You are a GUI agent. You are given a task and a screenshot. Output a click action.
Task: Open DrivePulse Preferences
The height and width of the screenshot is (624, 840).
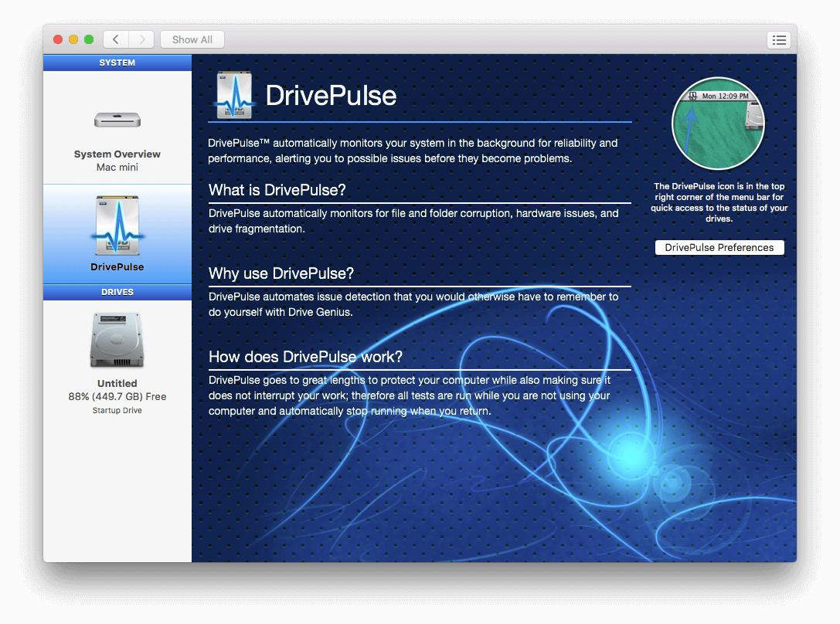[x=719, y=247]
